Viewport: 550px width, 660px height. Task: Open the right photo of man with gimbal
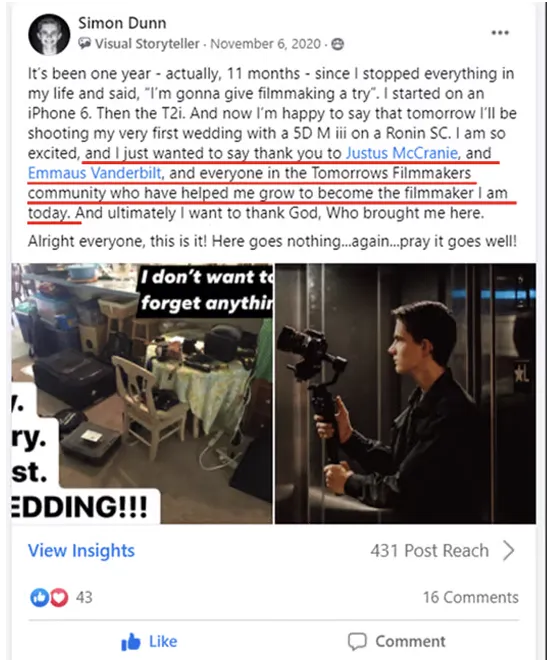point(405,394)
